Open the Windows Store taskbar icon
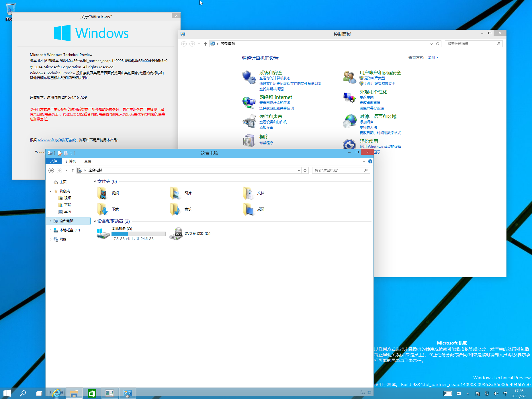This screenshot has width=532, height=399. coord(92,393)
